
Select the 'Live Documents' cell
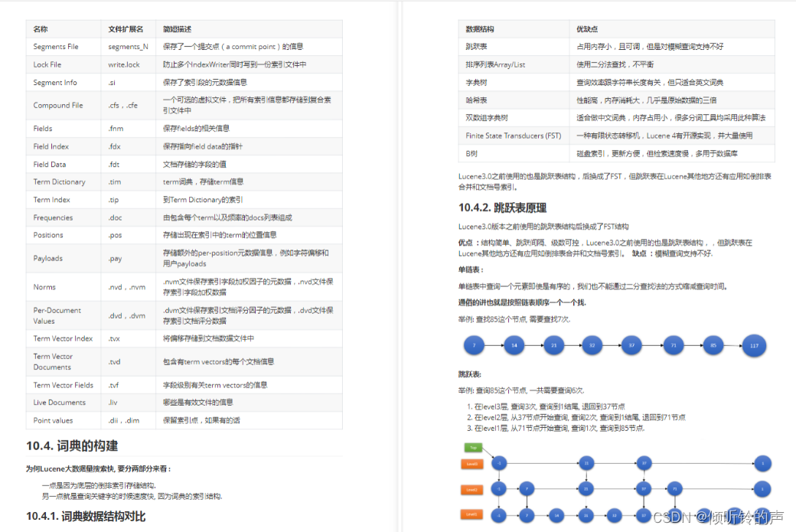pyautogui.click(x=64, y=403)
